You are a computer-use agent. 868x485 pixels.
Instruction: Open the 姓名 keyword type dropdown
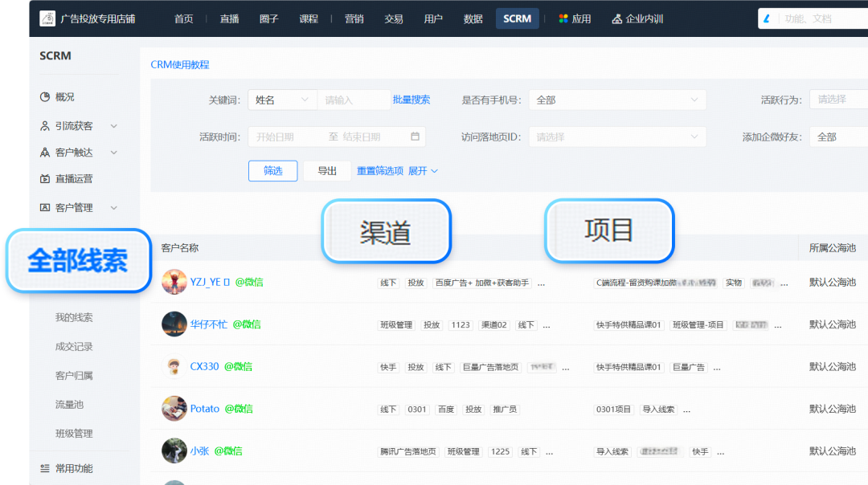pos(282,100)
